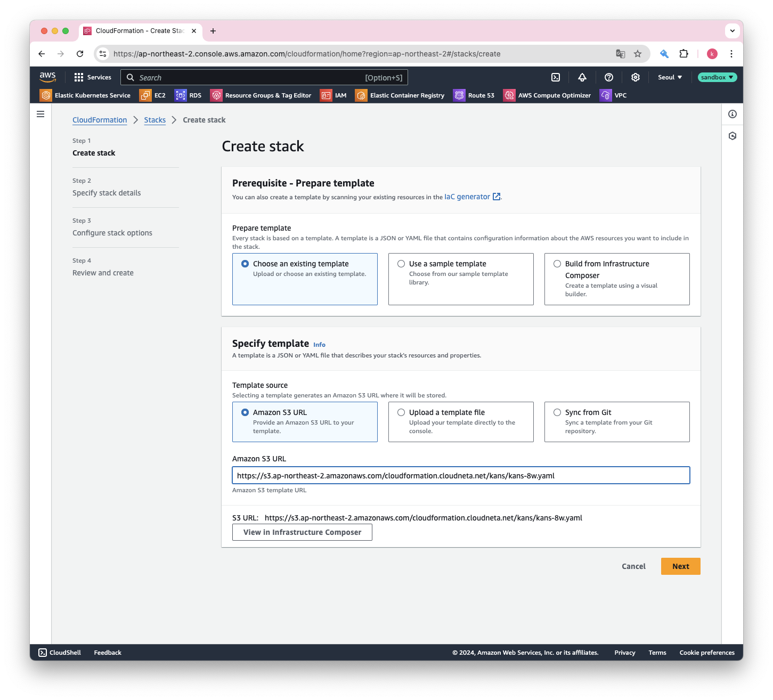Open a new browser tab
The image size is (773, 700).
[213, 31]
